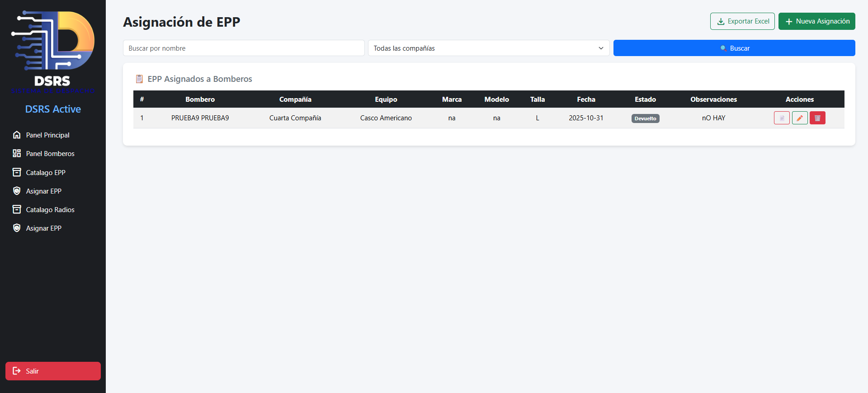Click the DSRS Active title link
The height and width of the screenshot is (393, 868).
pyautogui.click(x=53, y=109)
